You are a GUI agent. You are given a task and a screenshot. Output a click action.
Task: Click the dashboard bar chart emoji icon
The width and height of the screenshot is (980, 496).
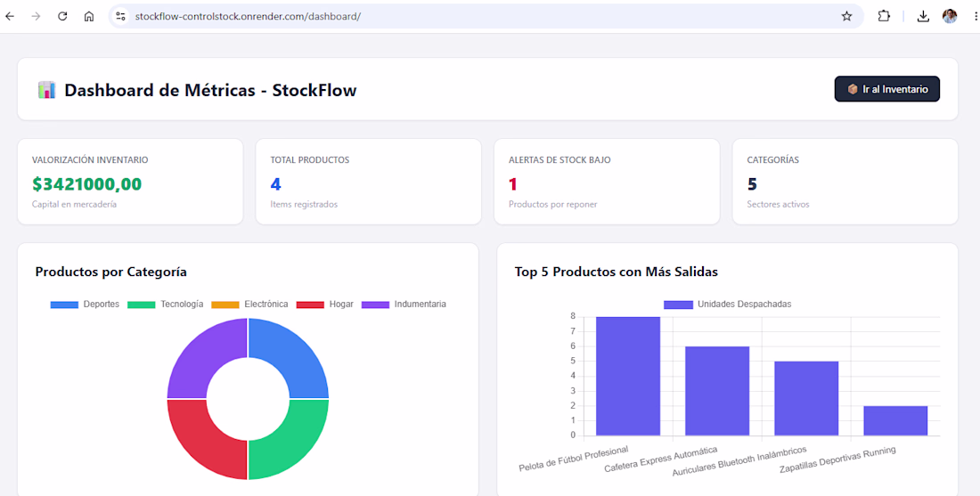pyautogui.click(x=47, y=90)
